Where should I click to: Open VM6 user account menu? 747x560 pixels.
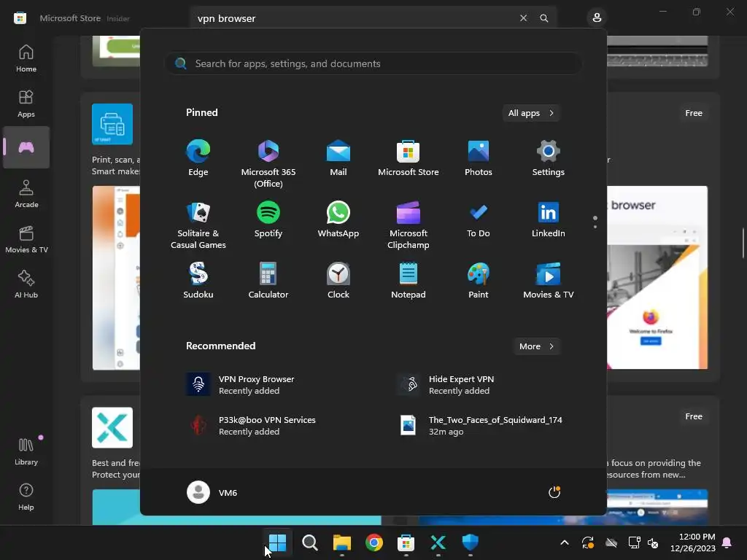[212, 492]
